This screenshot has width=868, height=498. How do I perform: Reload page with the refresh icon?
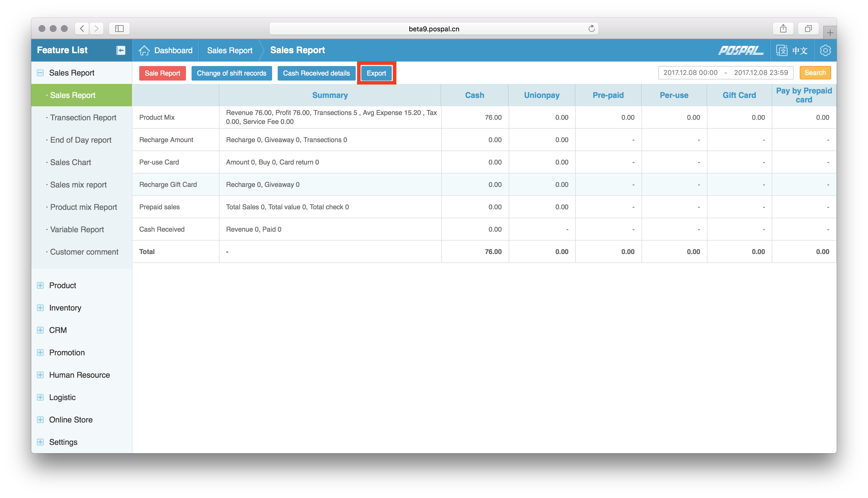[591, 29]
